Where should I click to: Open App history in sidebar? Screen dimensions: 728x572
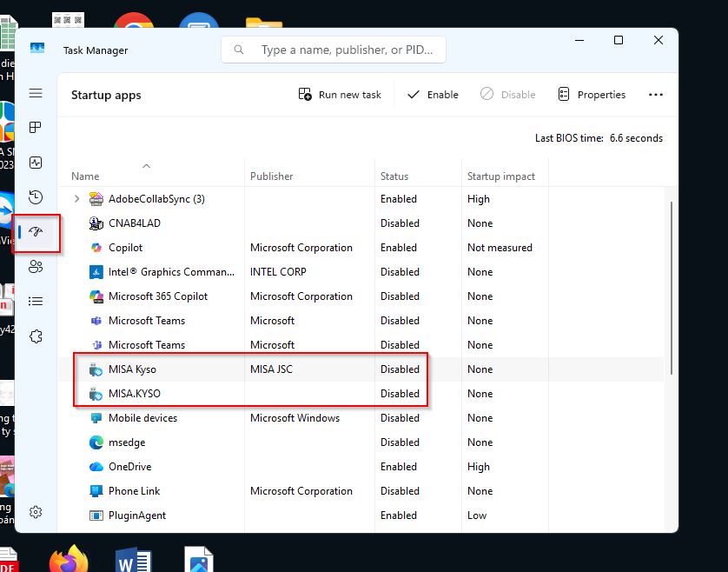pyautogui.click(x=36, y=197)
